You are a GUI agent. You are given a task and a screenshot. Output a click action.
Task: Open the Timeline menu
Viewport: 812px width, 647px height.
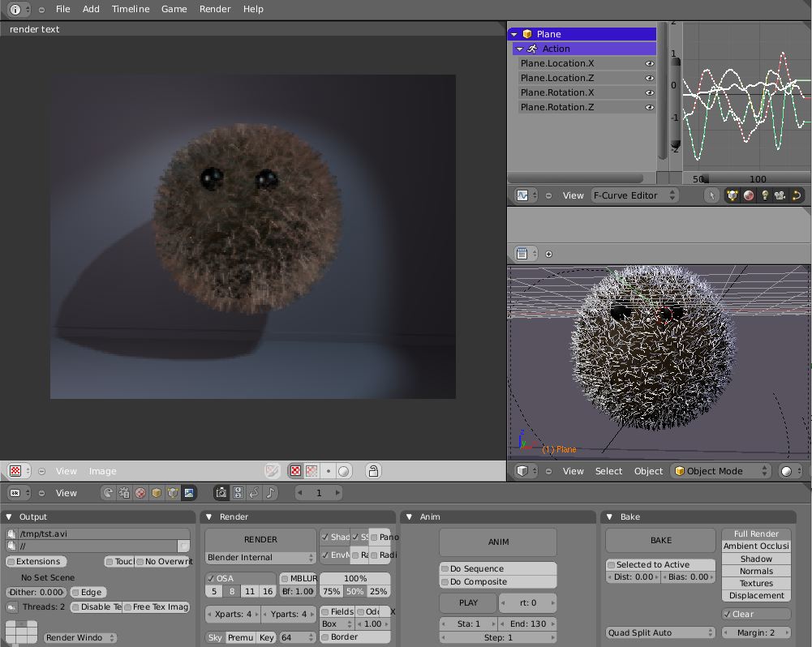pos(131,9)
